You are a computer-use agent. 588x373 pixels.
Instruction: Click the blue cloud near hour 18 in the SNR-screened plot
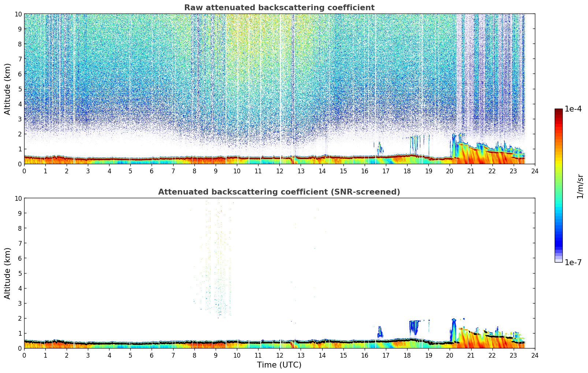[414, 327]
